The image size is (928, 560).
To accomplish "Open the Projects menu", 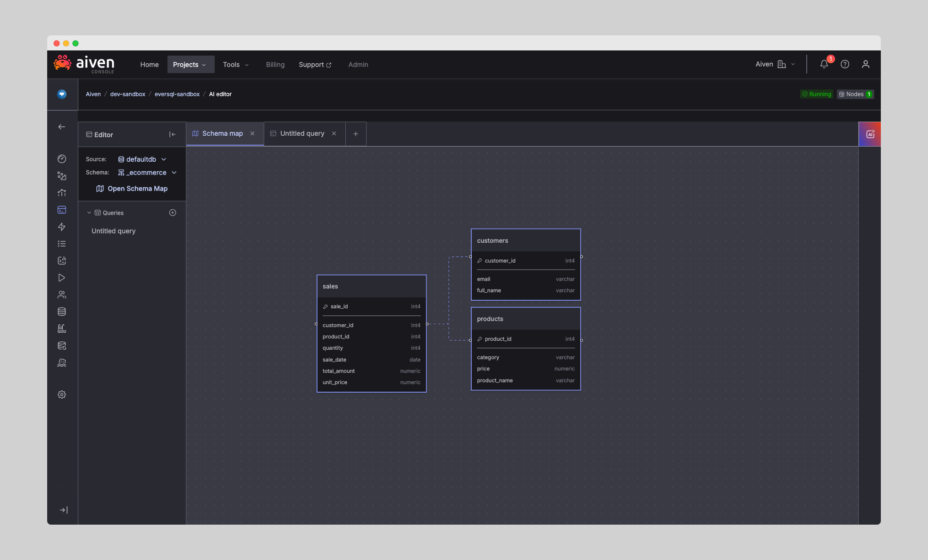I will [190, 65].
